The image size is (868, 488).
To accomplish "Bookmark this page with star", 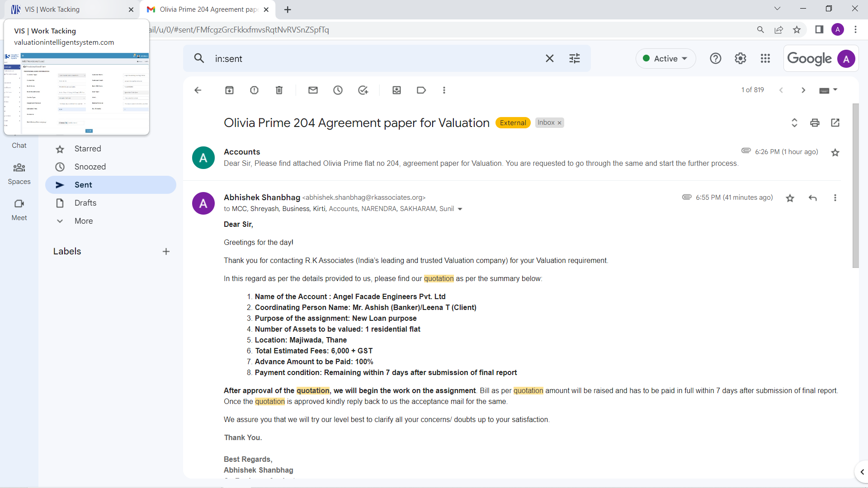I will click(797, 30).
